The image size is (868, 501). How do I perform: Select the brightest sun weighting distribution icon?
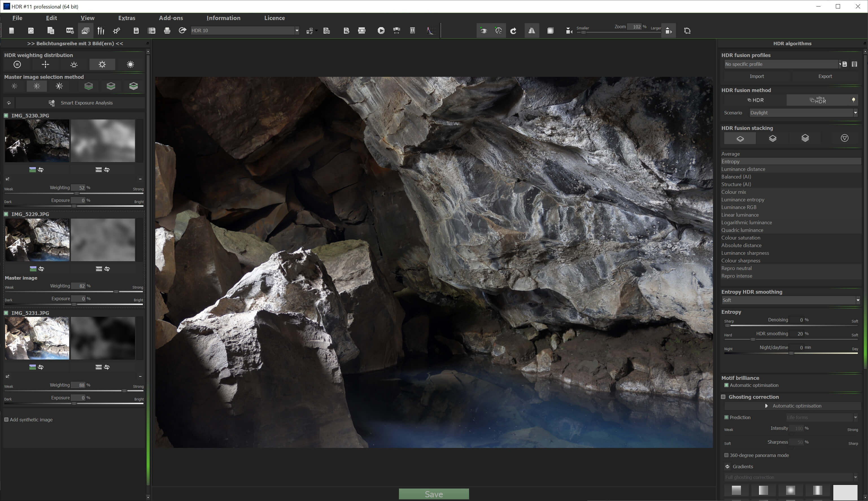point(130,64)
